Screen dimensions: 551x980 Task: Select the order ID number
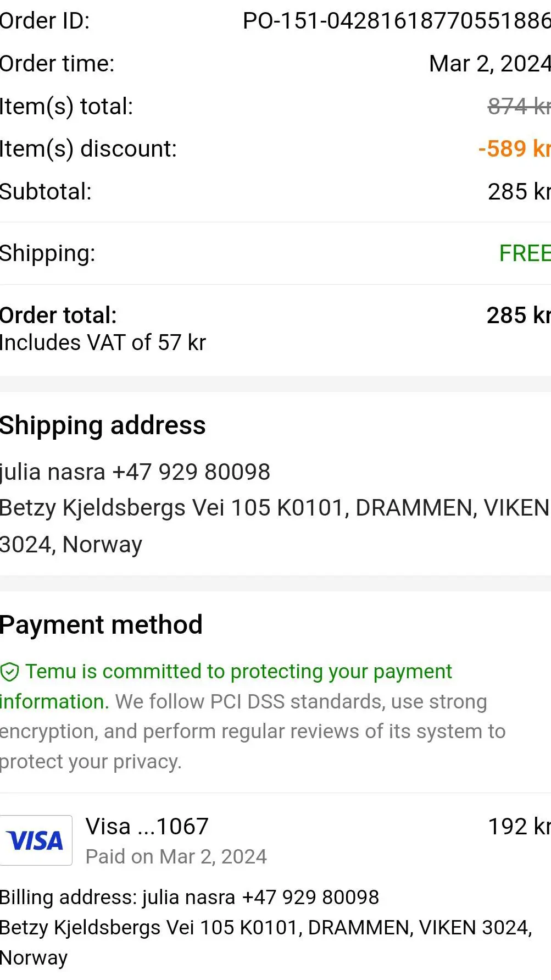click(x=396, y=21)
